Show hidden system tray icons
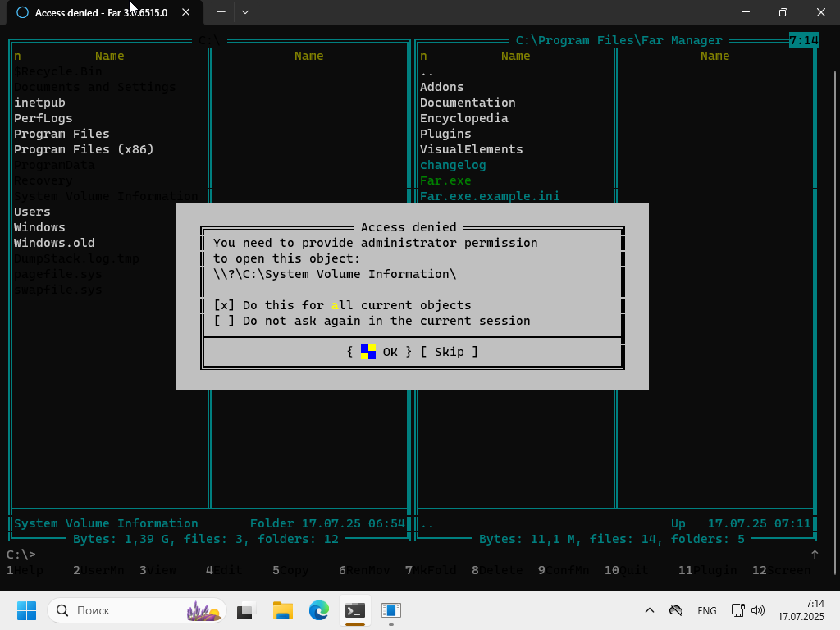 coord(650,610)
